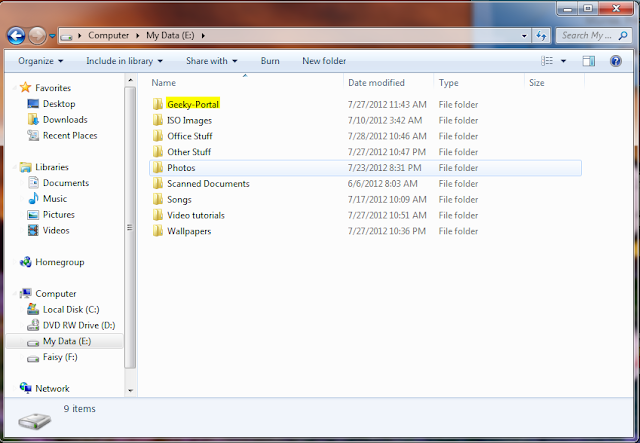
Task: Select the ISO Images folder icon
Action: [158, 120]
